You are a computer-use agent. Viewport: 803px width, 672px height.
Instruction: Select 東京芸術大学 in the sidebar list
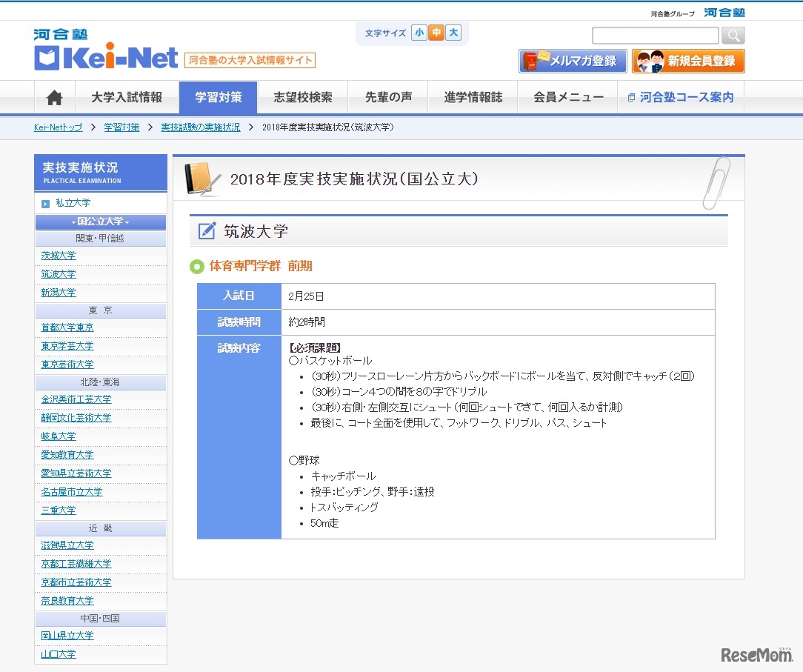[67, 365]
